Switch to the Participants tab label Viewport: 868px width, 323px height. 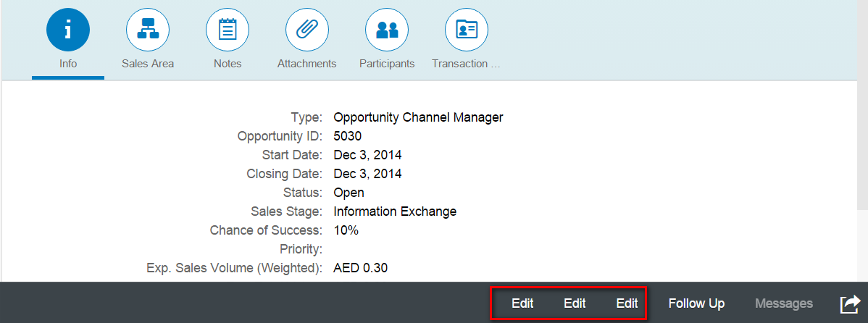(x=387, y=64)
